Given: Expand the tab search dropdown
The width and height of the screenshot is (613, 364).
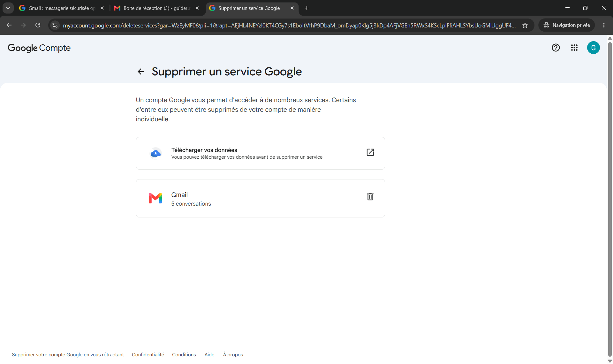Looking at the screenshot, I should click(x=8, y=8).
